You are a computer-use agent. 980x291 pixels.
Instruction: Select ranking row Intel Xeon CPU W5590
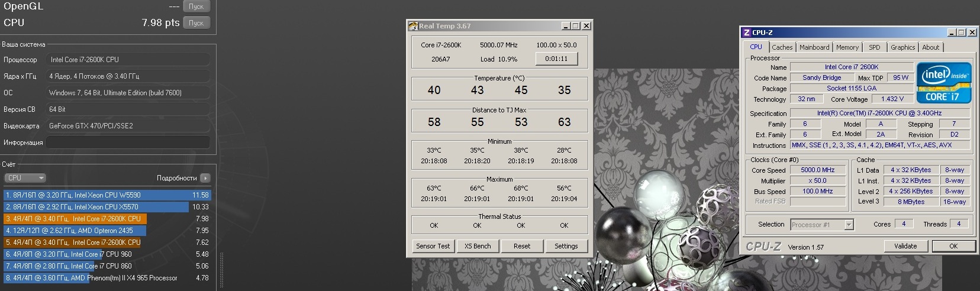pos(107,195)
